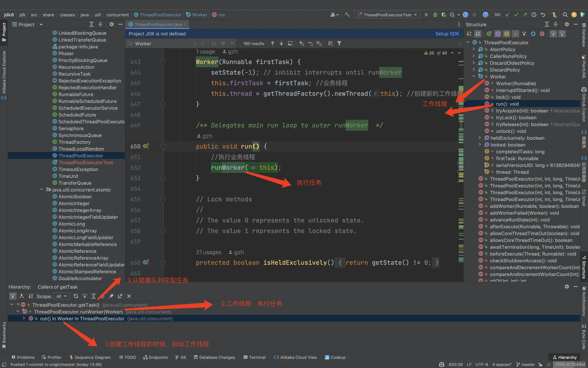Open Database tool window on right sidebar
588x368 pixels.
pos(584,35)
